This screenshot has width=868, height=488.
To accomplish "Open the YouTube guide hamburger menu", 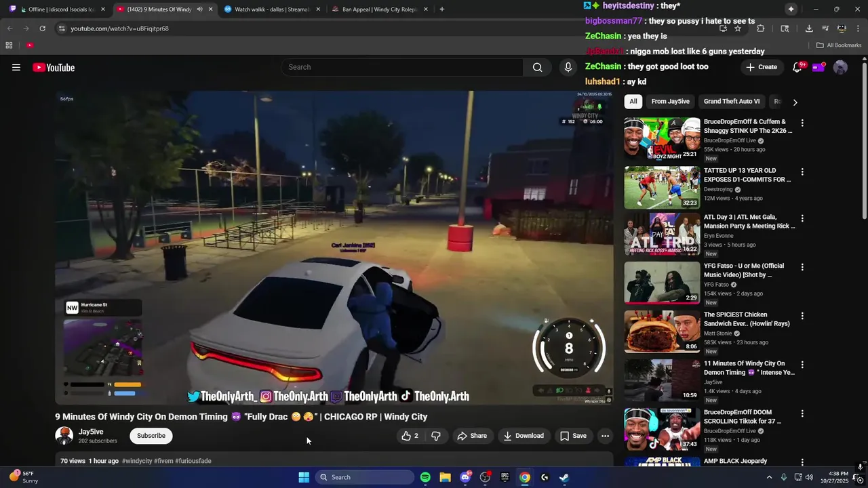I will (16, 67).
